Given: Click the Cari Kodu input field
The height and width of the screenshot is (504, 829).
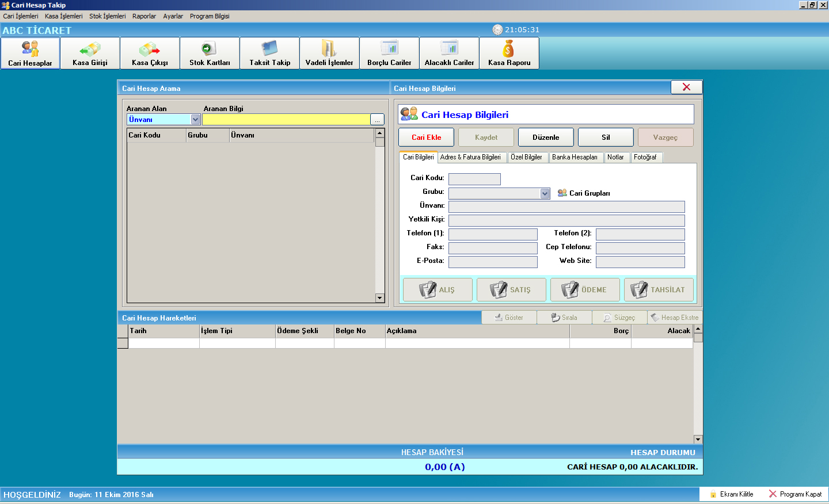Looking at the screenshot, I should pyautogui.click(x=474, y=179).
